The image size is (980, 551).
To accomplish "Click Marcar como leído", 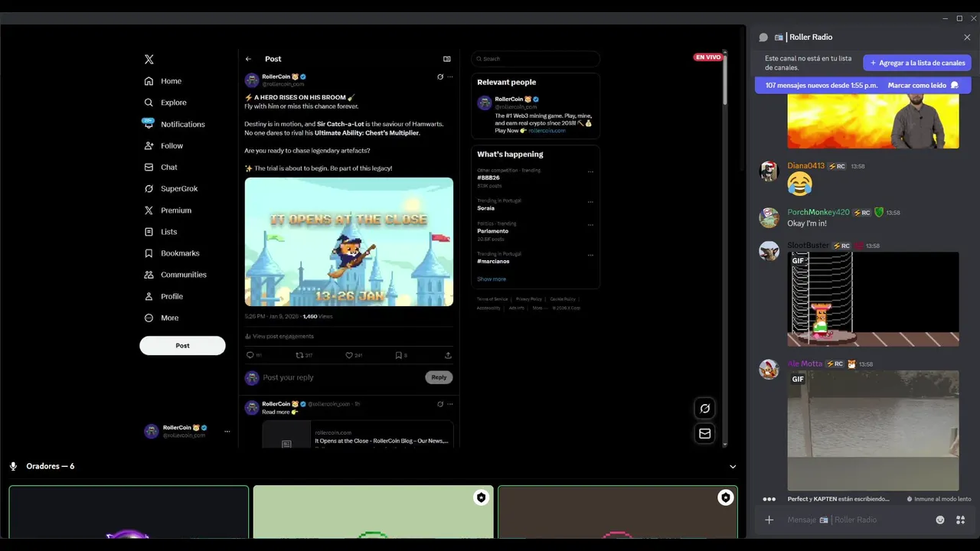I will (923, 85).
